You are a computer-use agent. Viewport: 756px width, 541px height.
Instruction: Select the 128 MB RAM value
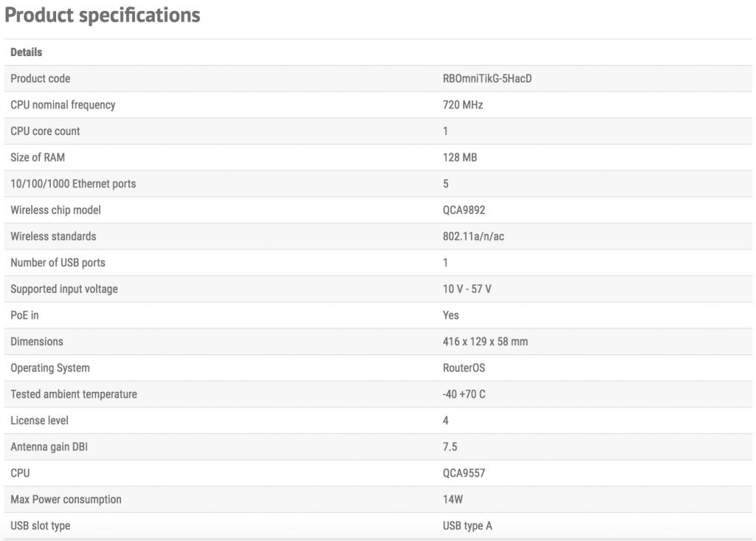point(460,157)
